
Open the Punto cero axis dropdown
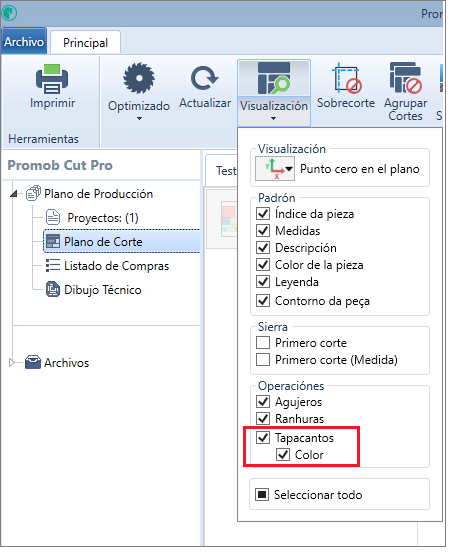click(x=275, y=169)
